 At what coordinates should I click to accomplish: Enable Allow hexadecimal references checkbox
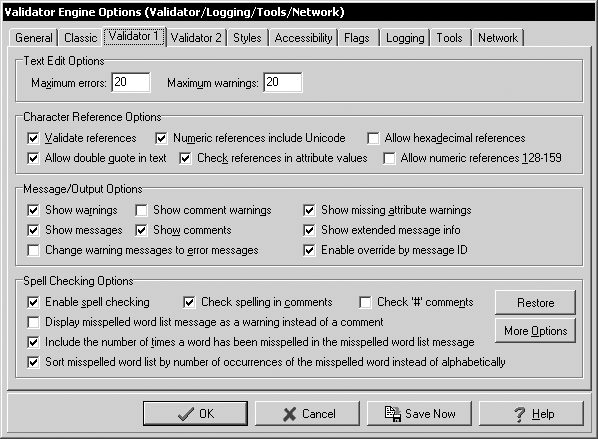373,138
